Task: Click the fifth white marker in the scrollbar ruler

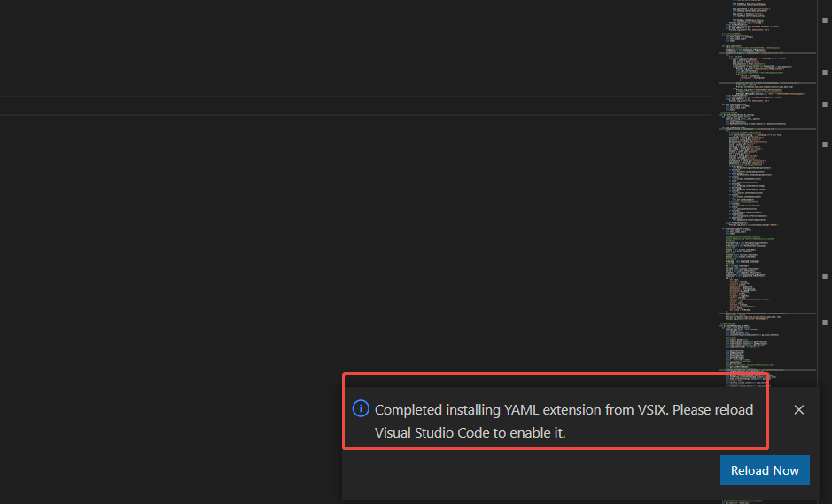Action: point(825,276)
